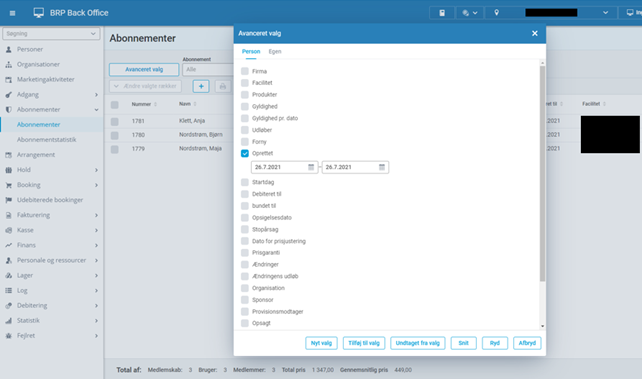This screenshot has height=379, width=642.
Task: Click the Afbryd button
Action: (x=527, y=343)
